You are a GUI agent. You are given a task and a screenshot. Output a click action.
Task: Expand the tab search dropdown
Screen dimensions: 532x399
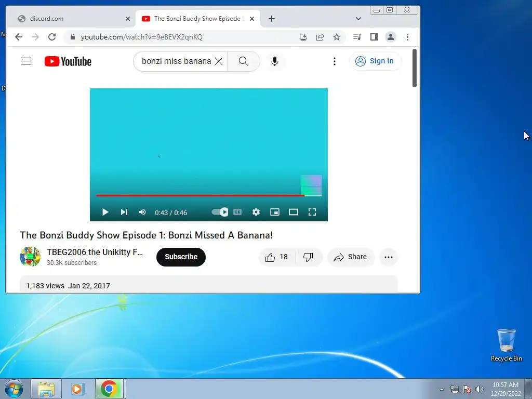pyautogui.click(x=358, y=19)
